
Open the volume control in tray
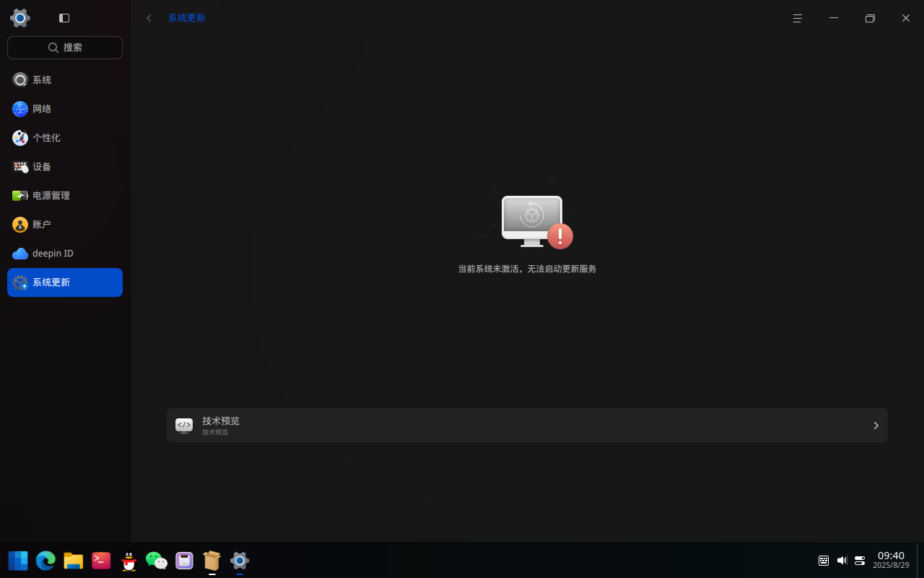click(x=842, y=561)
